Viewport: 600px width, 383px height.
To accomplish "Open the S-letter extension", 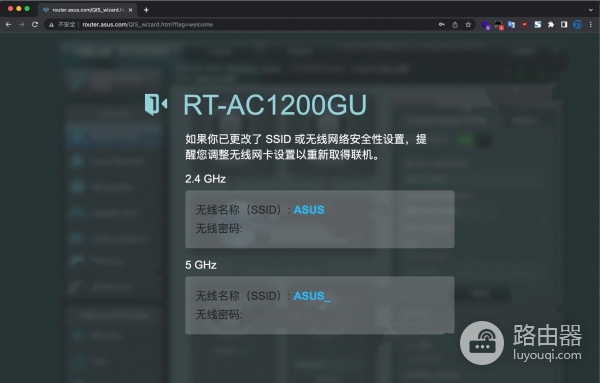I will pyautogui.click(x=538, y=24).
